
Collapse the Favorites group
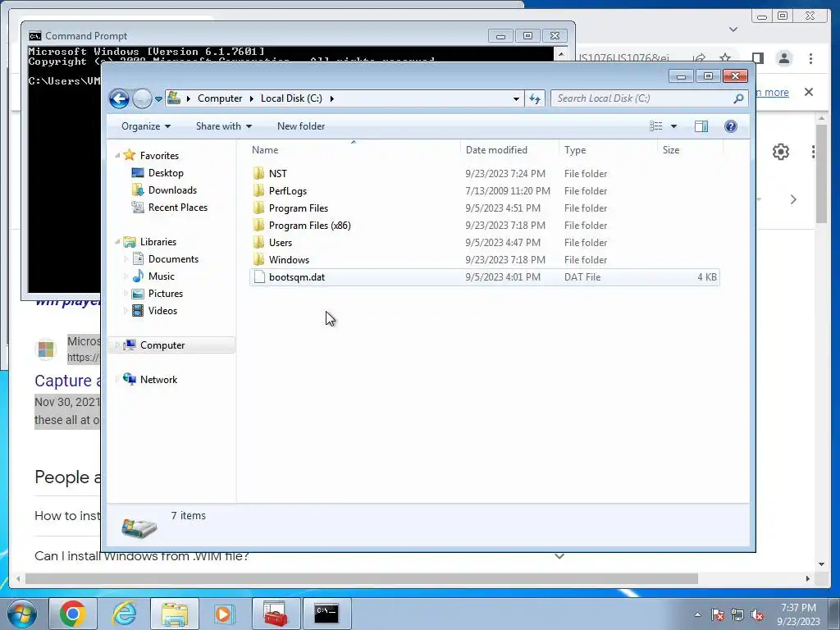click(117, 155)
